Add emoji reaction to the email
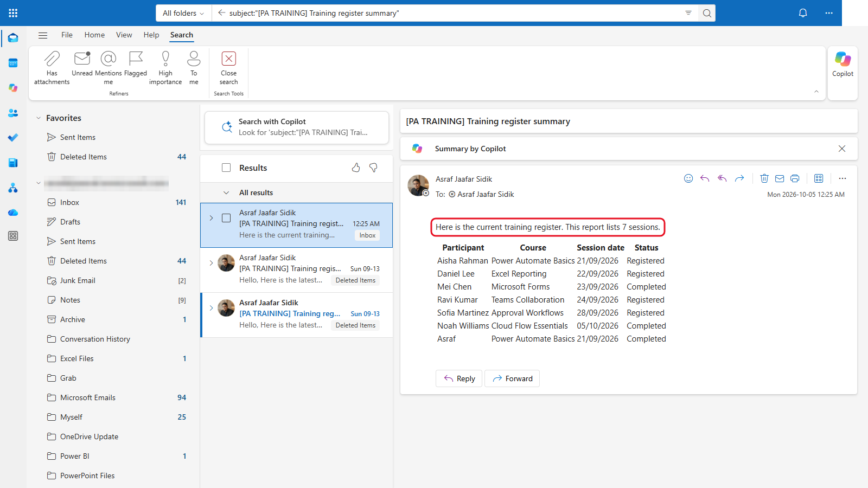The image size is (868, 488). [x=688, y=178]
